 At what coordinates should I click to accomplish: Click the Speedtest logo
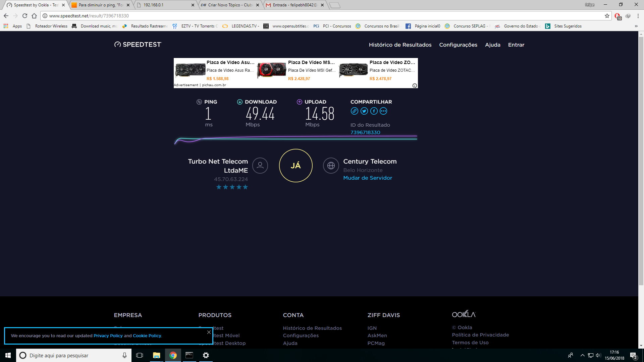coord(138,45)
